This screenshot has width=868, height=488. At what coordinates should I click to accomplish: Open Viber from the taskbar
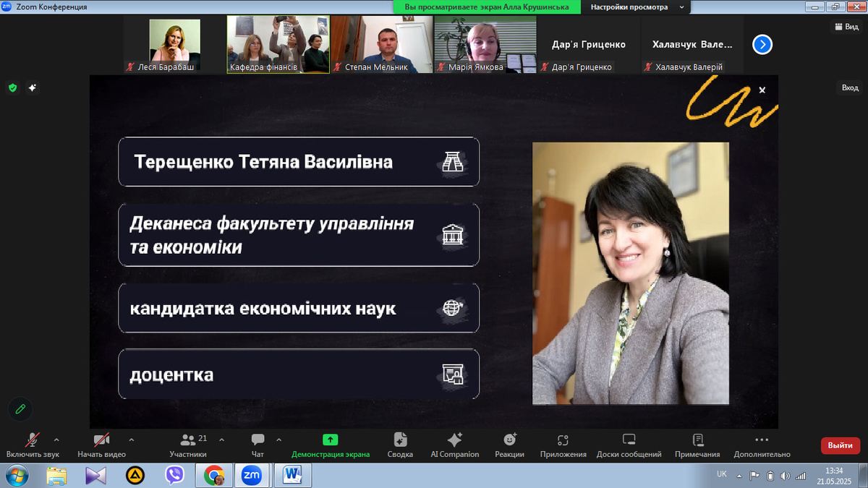(174, 475)
